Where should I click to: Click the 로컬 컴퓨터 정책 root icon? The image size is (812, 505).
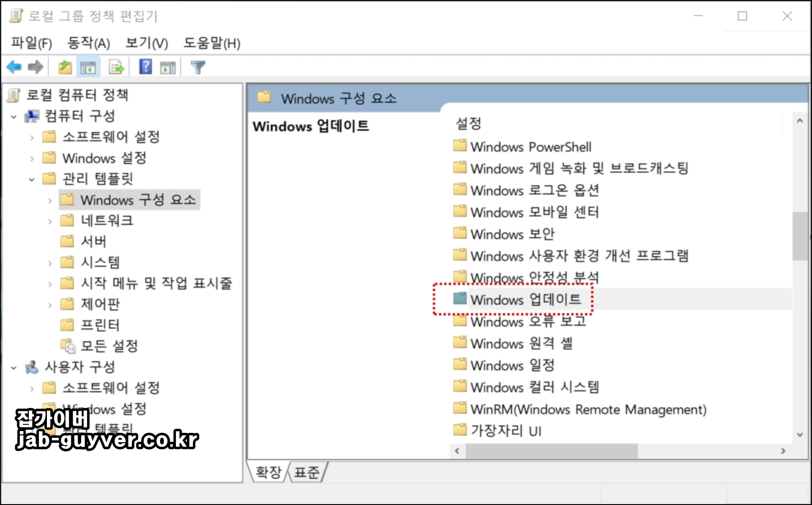[14, 95]
